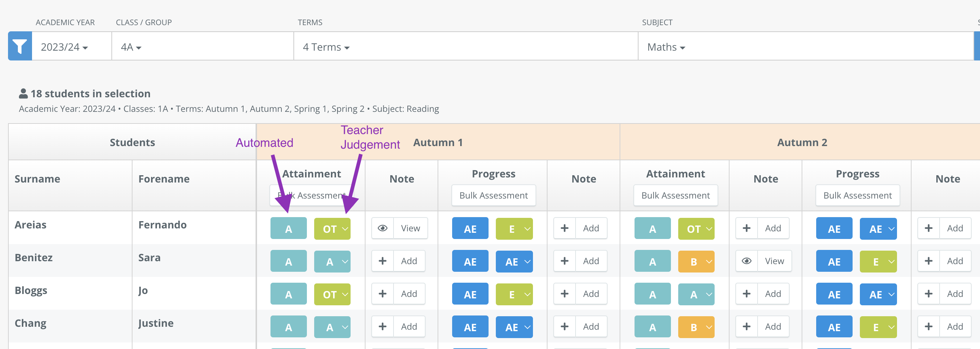980x349 pixels.
Task: Click Bulk Assessment under Autumn 1 Progress
Action: pyautogui.click(x=493, y=195)
